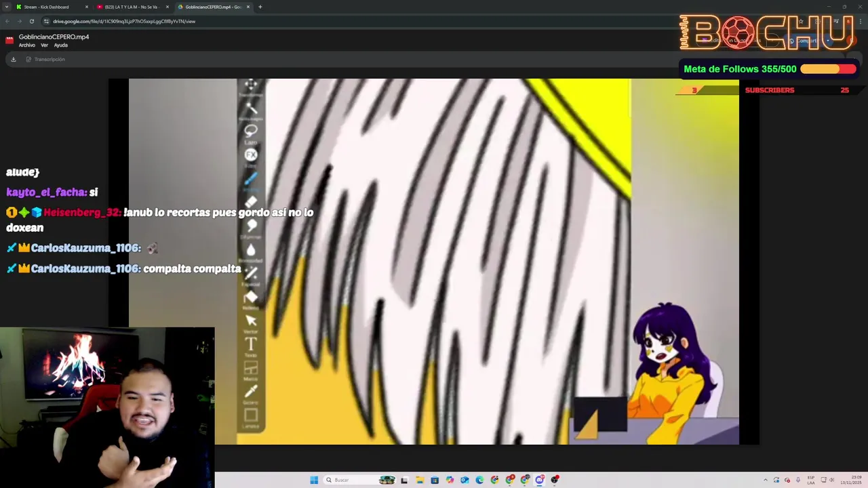Click the video player drawing canvas
This screenshot has height=488, width=868.
coord(434,262)
